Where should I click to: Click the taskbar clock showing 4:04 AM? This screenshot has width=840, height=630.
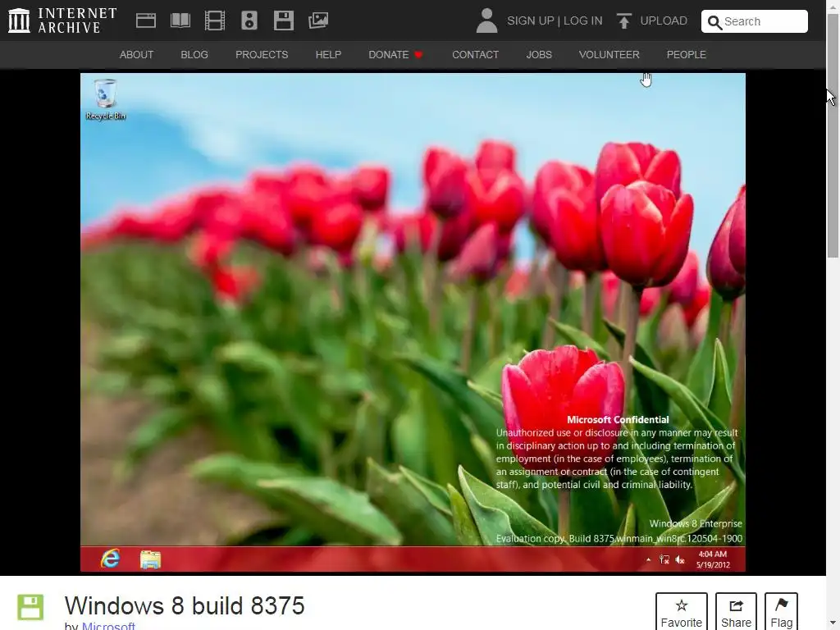click(x=713, y=559)
